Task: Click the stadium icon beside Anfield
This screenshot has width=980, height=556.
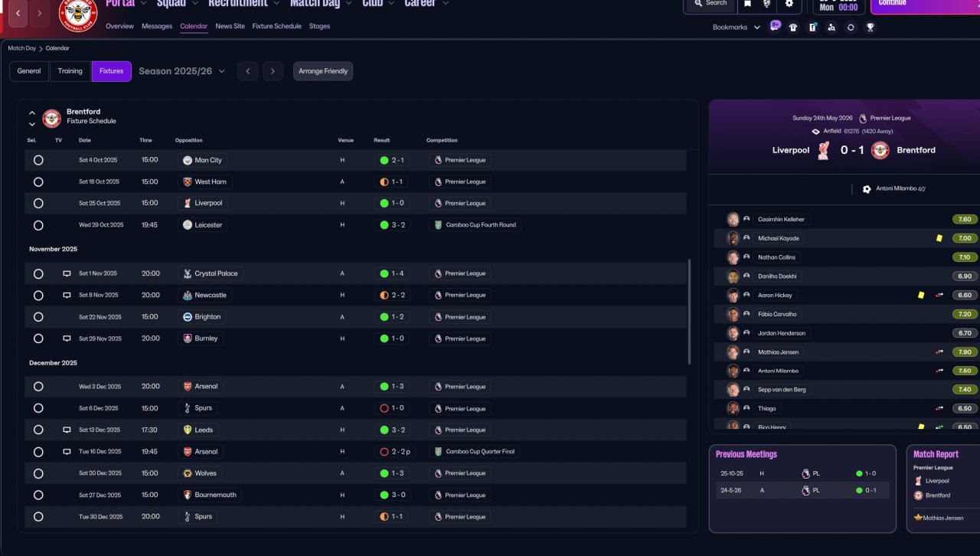Action: [x=816, y=132]
